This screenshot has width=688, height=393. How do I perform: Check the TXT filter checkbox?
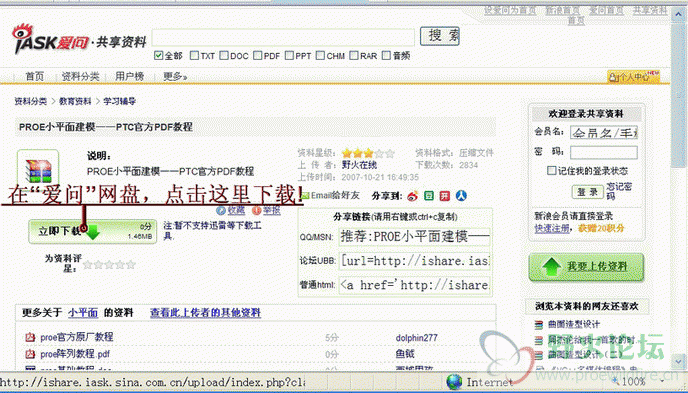pyautogui.click(x=194, y=56)
